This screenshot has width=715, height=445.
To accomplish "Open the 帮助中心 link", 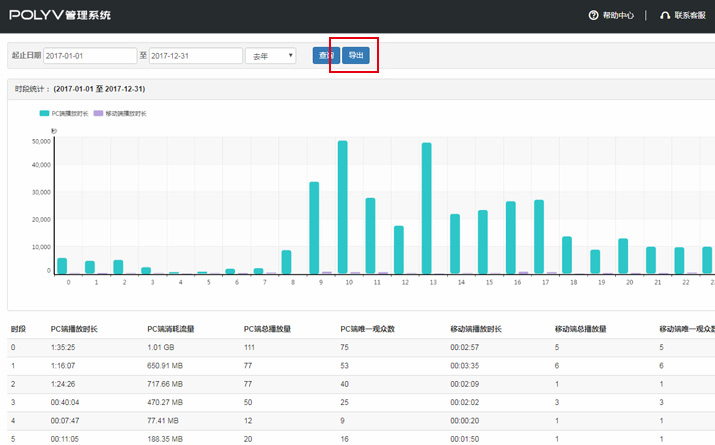I will tap(618, 15).
